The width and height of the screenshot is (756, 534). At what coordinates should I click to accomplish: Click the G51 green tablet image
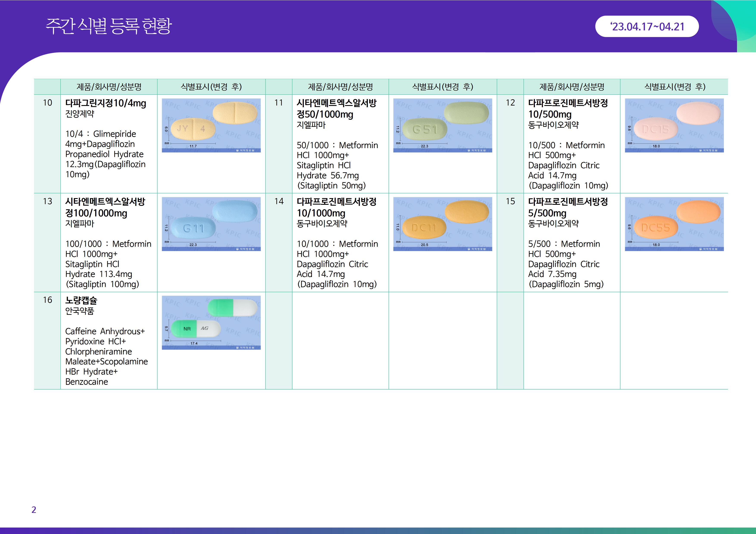pyautogui.click(x=442, y=125)
